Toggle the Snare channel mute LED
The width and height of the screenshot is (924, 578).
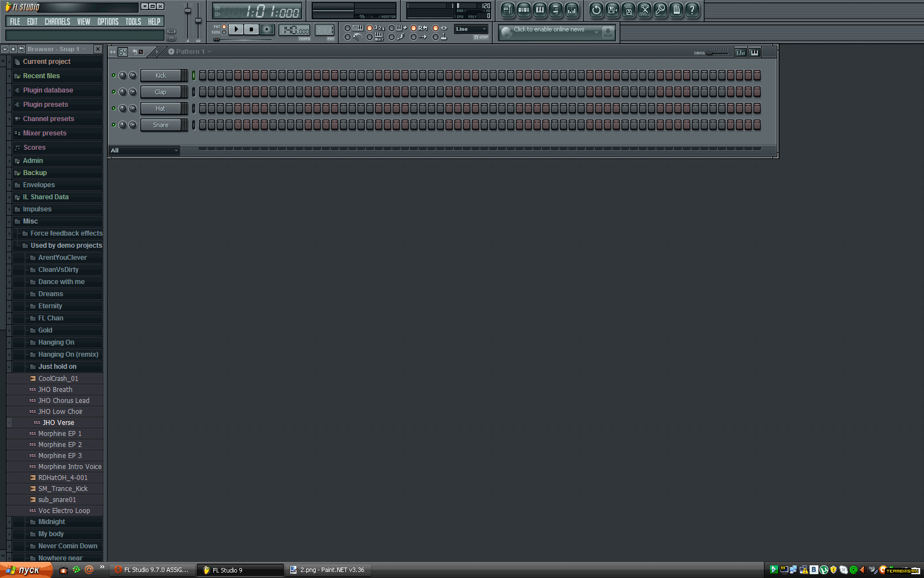pyautogui.click(x=114, y=125)
